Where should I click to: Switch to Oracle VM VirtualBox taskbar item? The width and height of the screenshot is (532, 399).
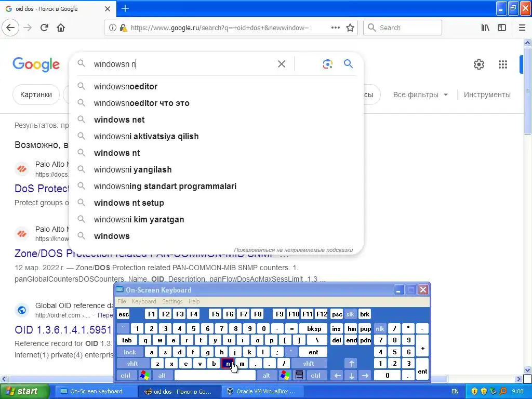262,391
